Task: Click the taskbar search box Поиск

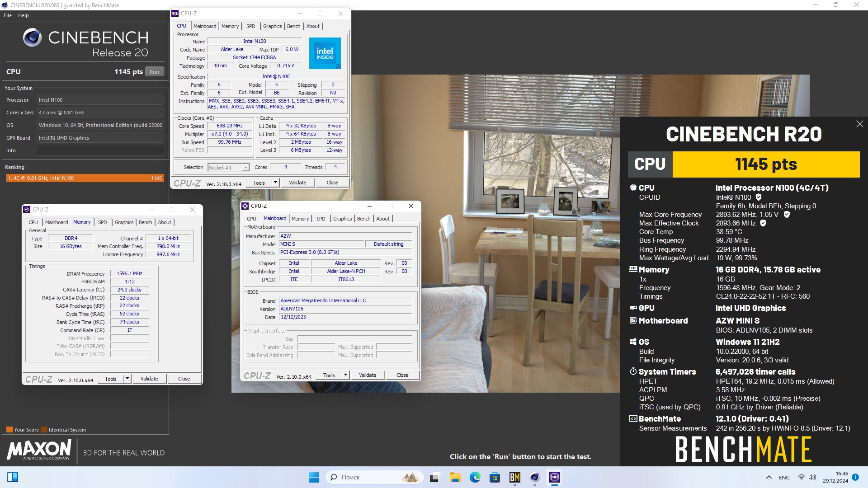Action: (x=375, y=477)
